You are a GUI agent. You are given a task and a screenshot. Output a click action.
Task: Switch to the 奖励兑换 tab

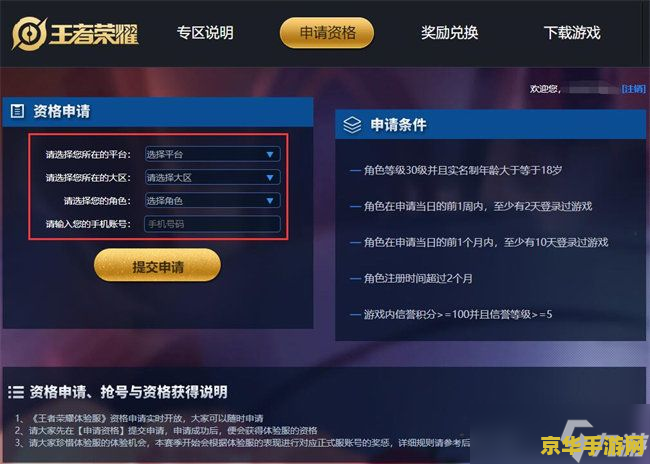coord(449,33)
